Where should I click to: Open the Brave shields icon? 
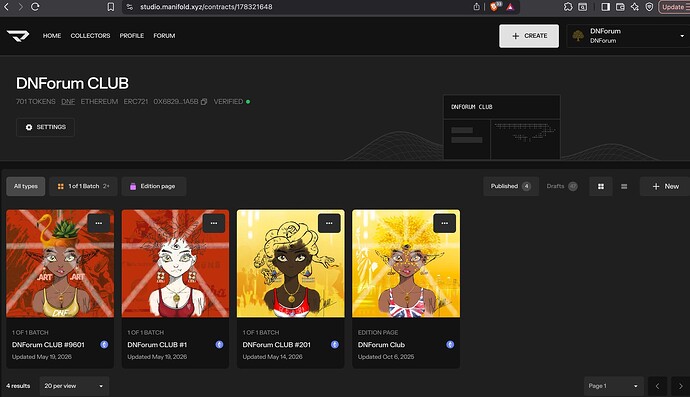click(x=495, y=7)
